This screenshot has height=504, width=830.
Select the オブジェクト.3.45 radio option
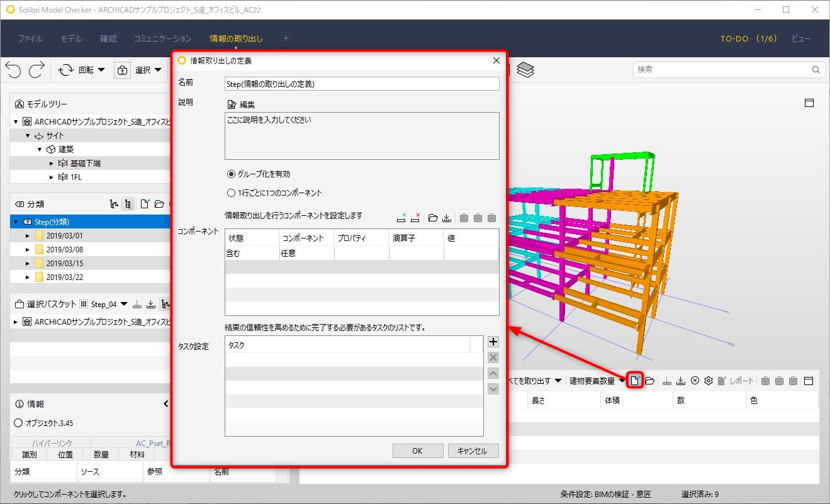coord(18,423)
